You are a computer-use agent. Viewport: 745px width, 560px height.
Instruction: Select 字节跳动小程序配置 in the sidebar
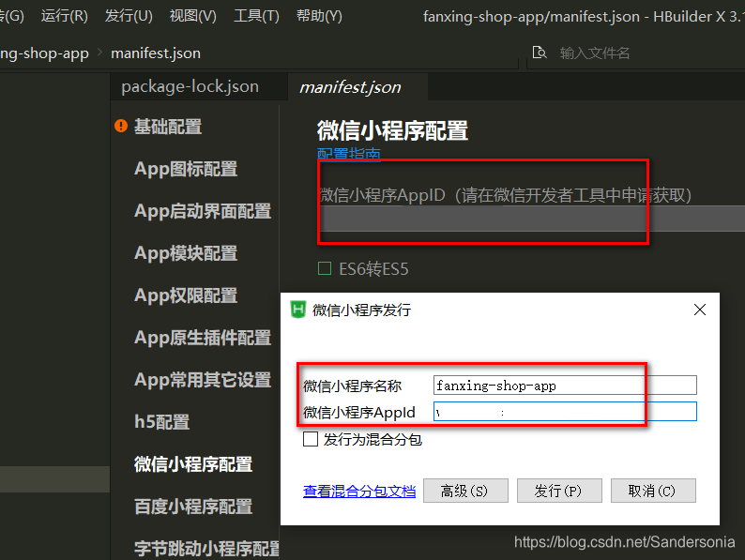tap(207, 549)
